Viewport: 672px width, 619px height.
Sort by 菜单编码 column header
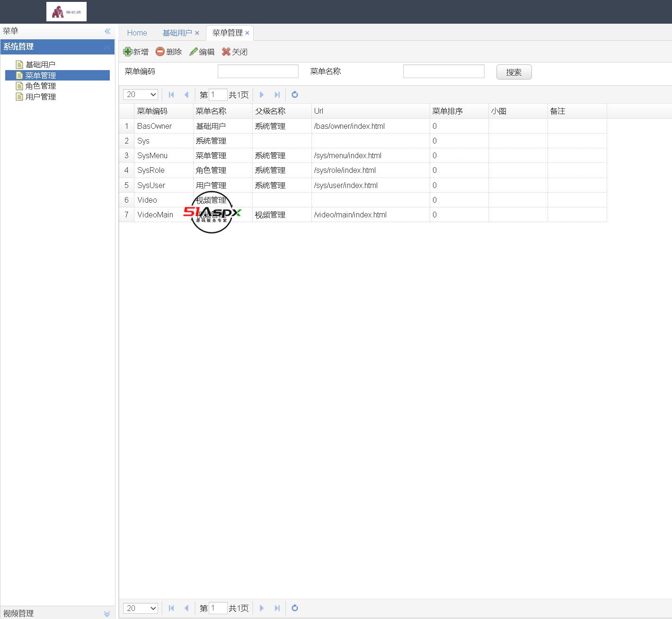tap(164, 111)
